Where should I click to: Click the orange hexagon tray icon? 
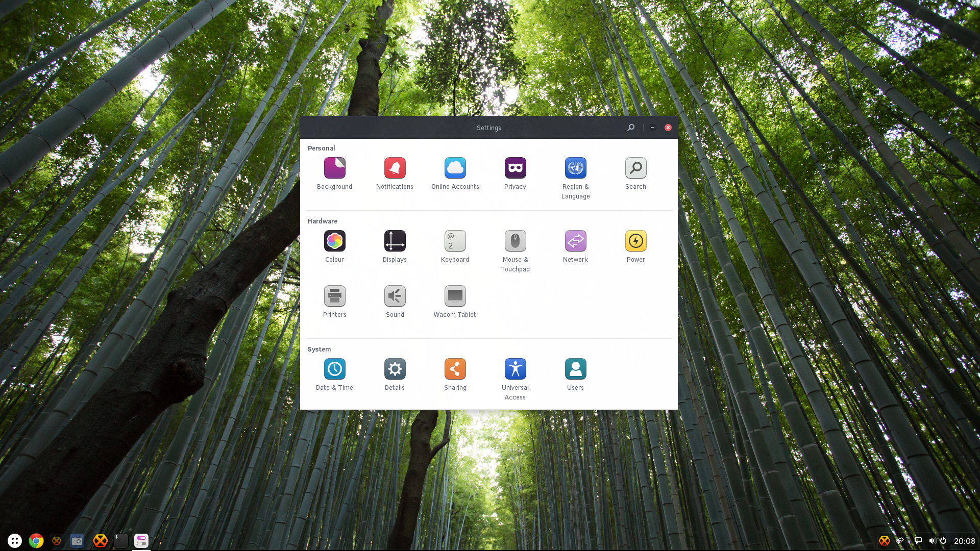885,541
